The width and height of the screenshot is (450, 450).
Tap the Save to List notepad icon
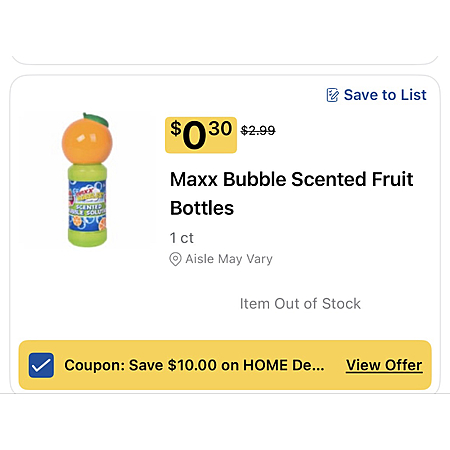coord(332,95)
